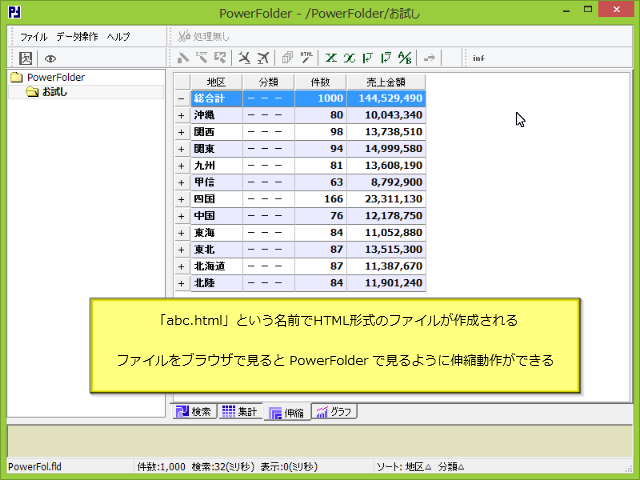Click the green x-bar average icon
640x480 pixels.
[x=349, y=58]
